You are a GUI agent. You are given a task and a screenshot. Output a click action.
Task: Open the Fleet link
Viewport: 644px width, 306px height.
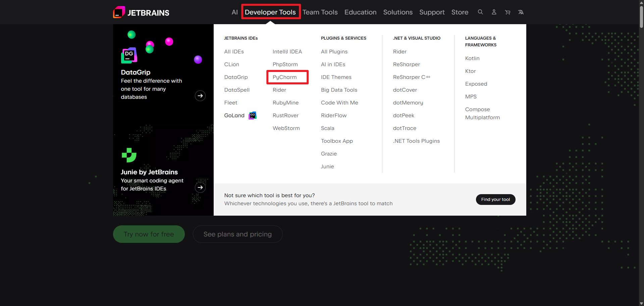pos(231,103)
